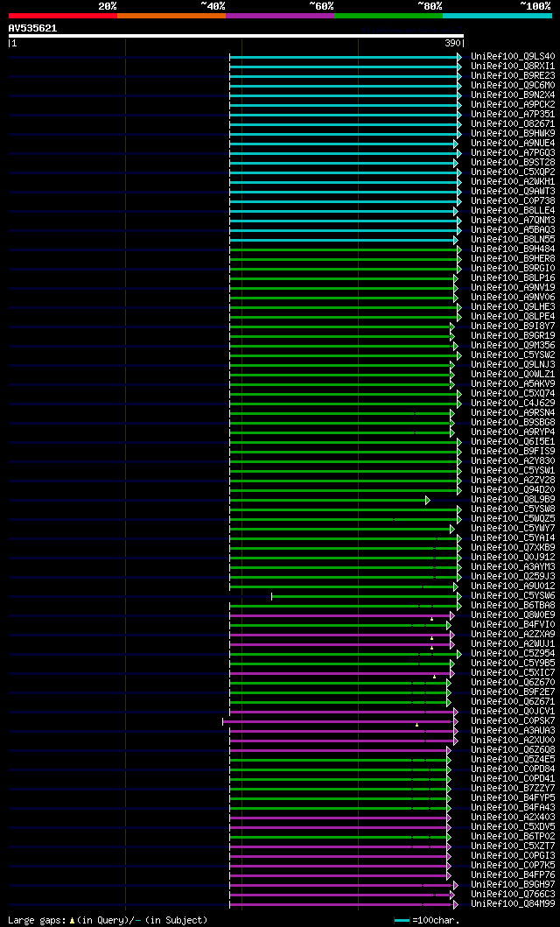Click the white query sequence bar
This screenshot has height=927, width=560.
click(x=235, y=36)
